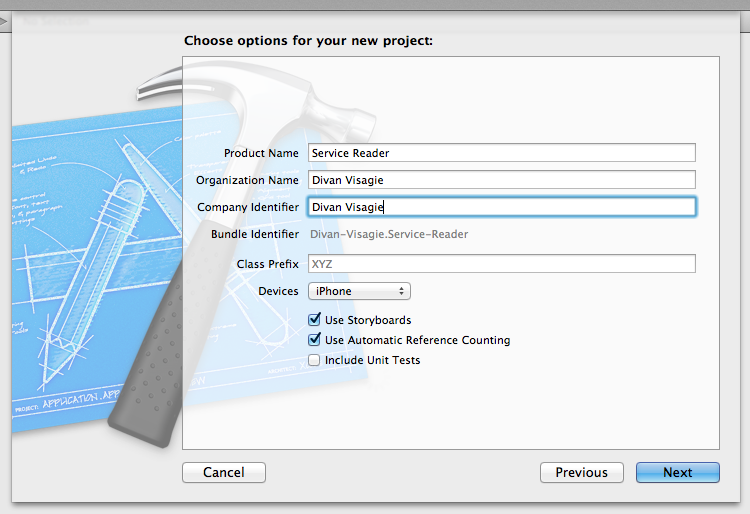
Task: Click the Product Name label
Action: [261, 153]
